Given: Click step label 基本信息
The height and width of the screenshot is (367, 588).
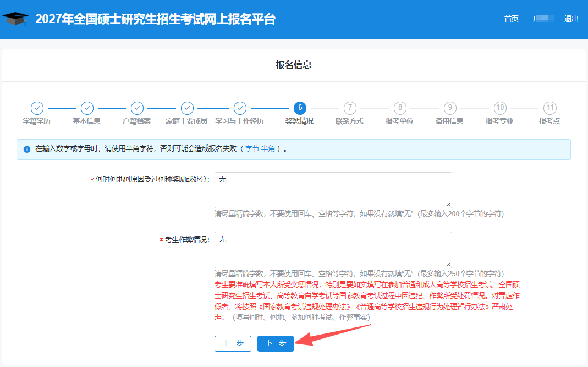Looking at the screenshot, I should [86, 121].
